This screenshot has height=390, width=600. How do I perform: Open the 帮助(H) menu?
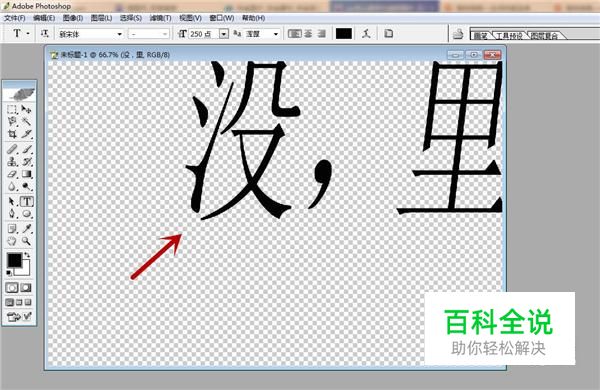253,18
